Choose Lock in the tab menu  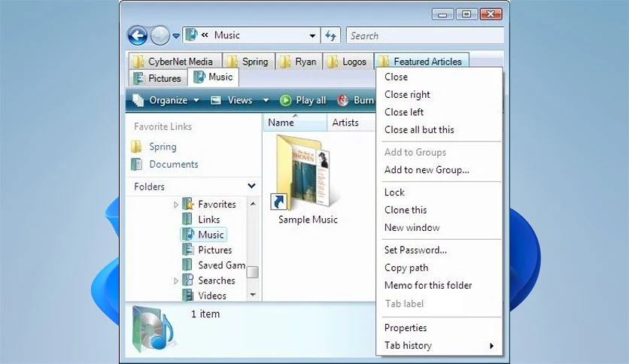pos(439,193)
